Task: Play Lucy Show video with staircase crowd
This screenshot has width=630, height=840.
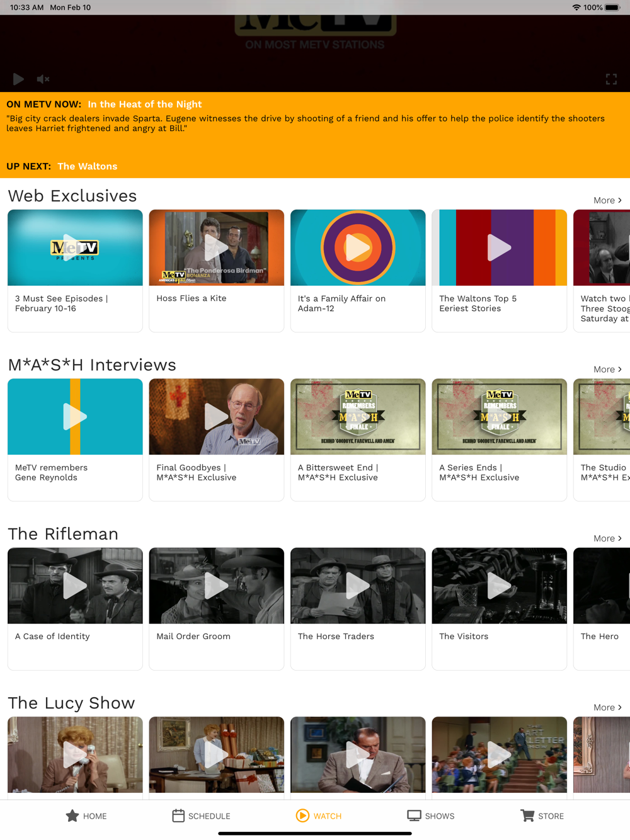Action: pyautogui.click(x=499, y=754)
